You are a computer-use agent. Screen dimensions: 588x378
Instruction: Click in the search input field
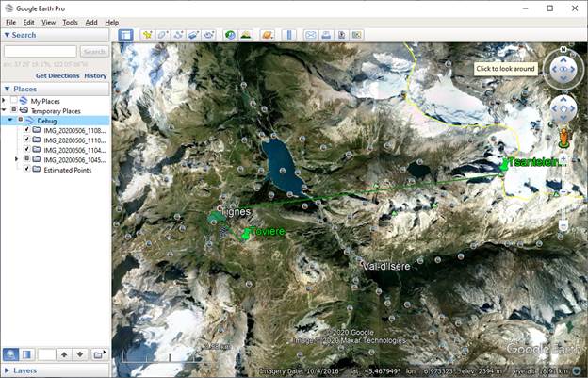pos(41,51)
